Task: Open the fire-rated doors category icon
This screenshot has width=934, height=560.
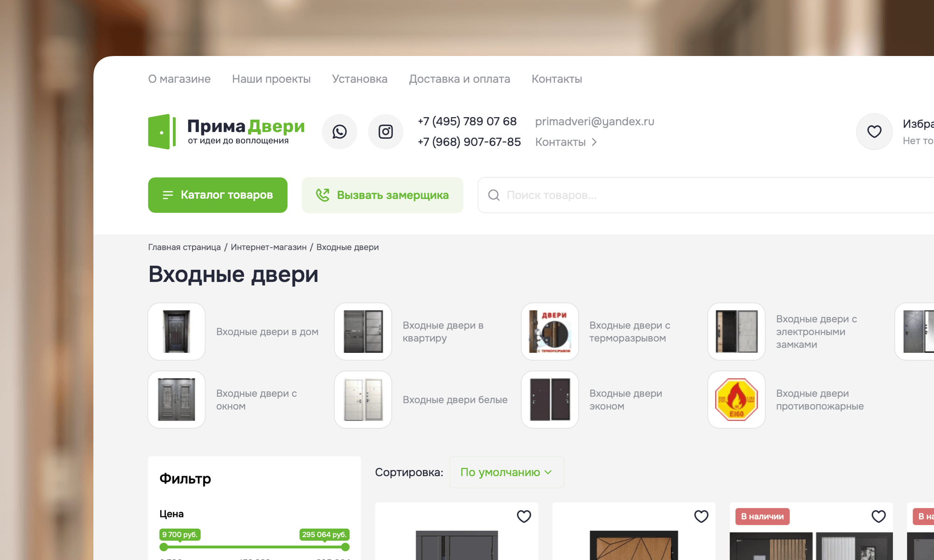Action: tap(736, 399)
